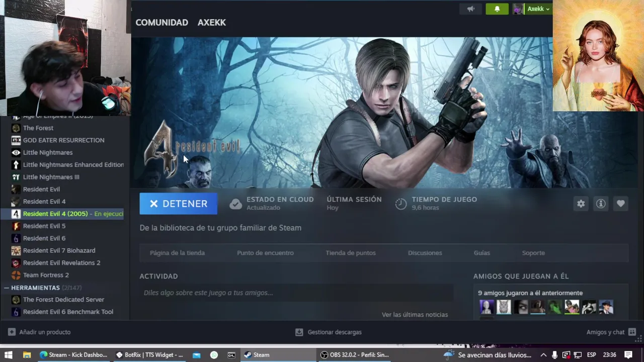Open Amigos y chat panel
Image resolution: width=644 pixels, height=362 pixels.
click(x=611, y=332)
